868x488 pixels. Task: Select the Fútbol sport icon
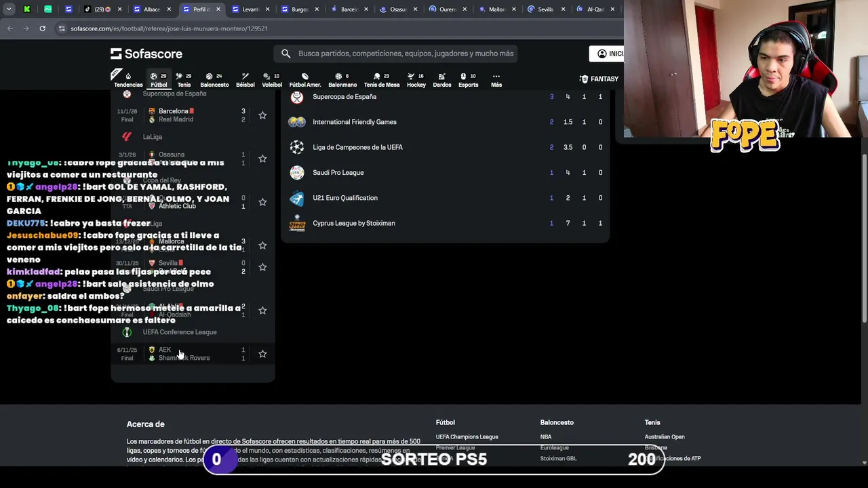tap(159, 80)
